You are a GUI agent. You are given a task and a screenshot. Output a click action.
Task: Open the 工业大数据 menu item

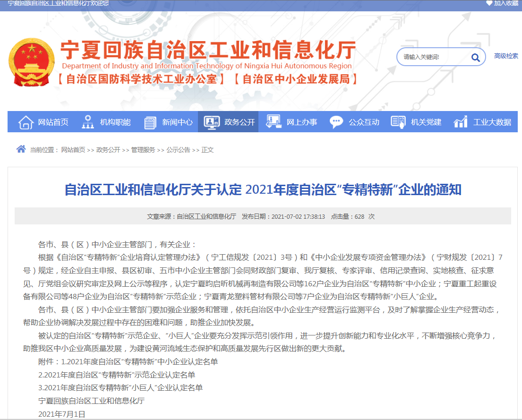click(x=492, y=122)
